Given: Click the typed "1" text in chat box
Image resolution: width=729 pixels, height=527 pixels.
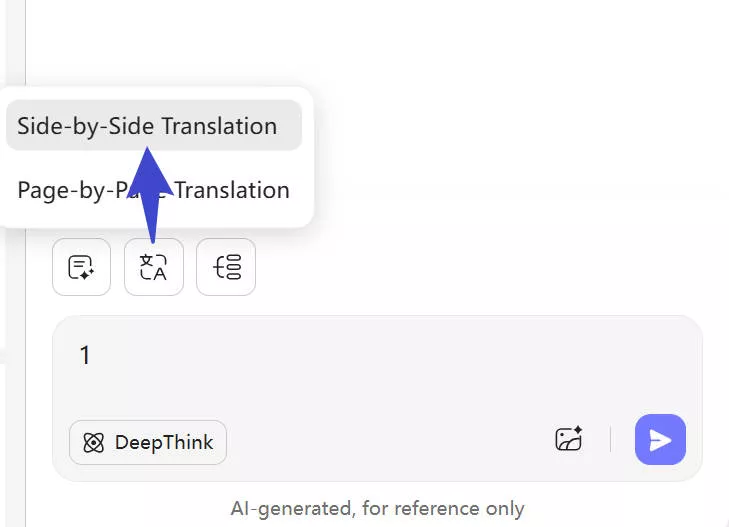Looking at the screenshot, I should 85,355.
